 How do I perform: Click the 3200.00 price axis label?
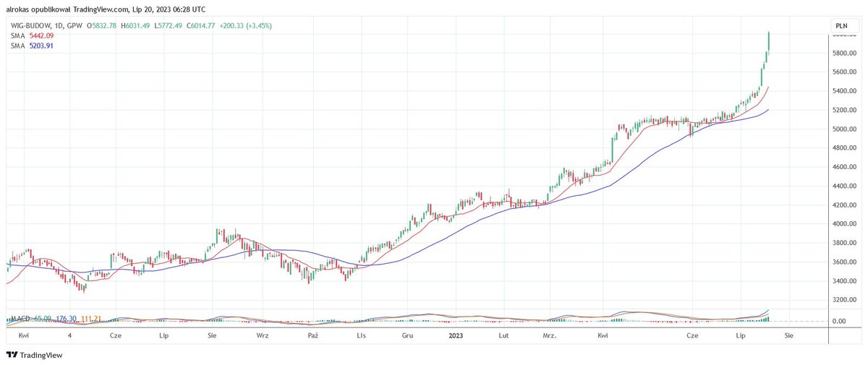coord(845,299)
